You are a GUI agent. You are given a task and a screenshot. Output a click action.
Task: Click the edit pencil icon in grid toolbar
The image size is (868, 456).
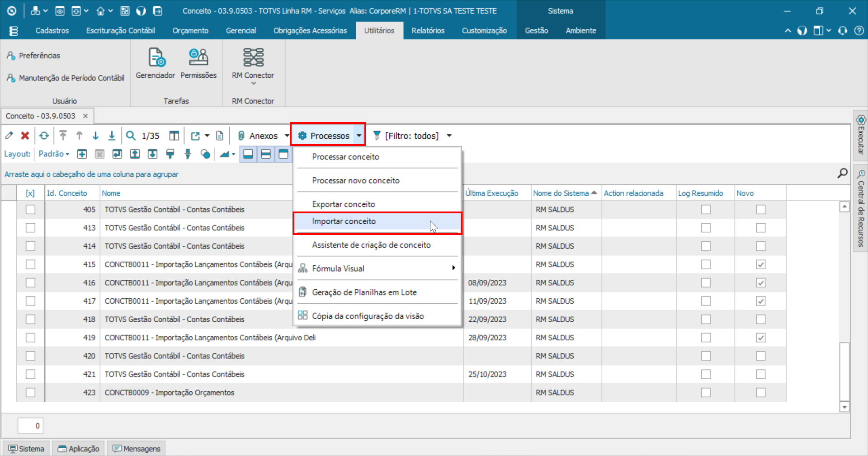pos(9,136)
